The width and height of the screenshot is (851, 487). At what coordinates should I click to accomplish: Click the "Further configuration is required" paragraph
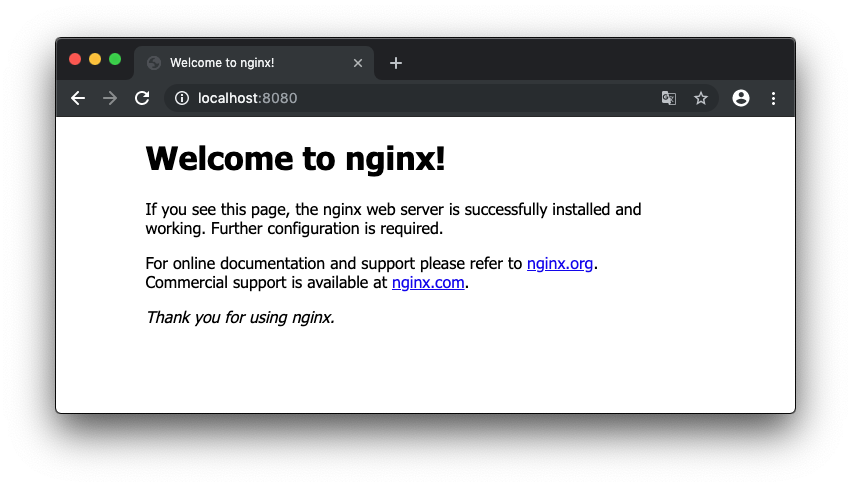(393, 219)
